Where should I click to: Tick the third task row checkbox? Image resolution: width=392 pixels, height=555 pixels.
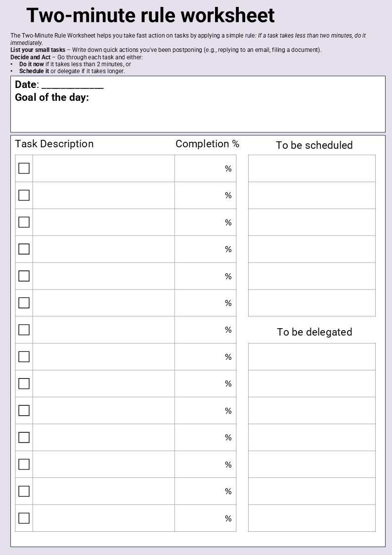(24, 222)
